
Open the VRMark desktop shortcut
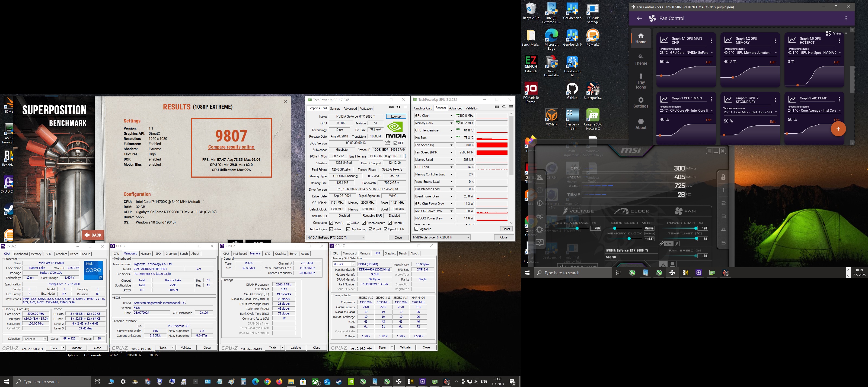click(x=552, y=117)
